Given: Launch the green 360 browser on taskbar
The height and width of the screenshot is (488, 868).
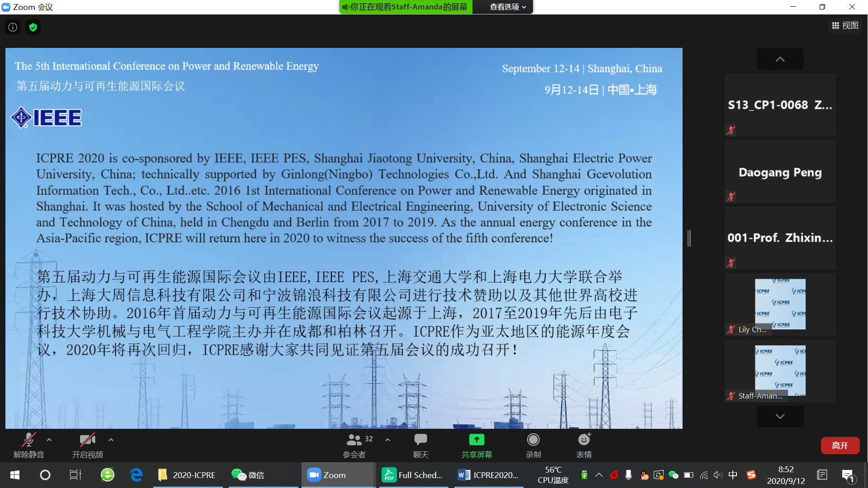Looking at the screenshot, I should tap(107, 475).
